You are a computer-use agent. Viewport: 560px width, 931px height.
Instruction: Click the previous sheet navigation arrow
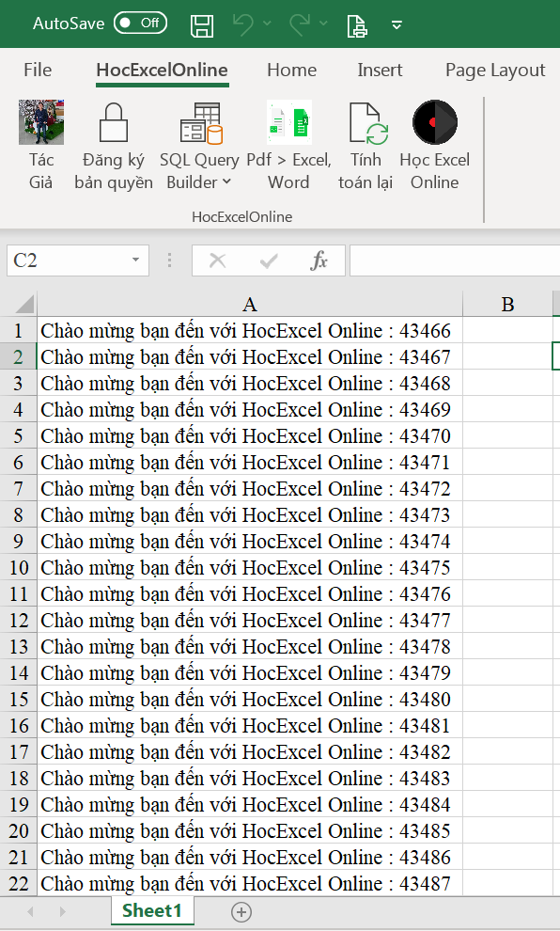point(30,911)
